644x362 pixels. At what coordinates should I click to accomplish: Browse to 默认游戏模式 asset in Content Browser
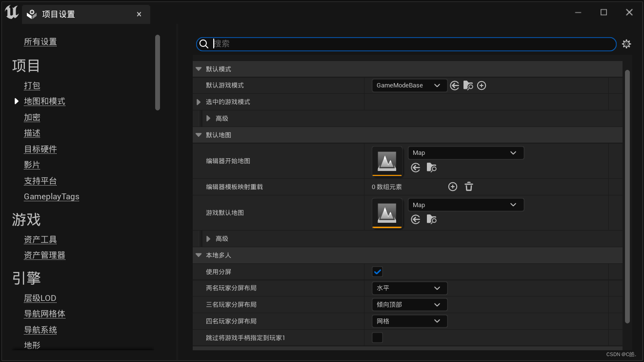pyautogui.click(x=468, y=85)
